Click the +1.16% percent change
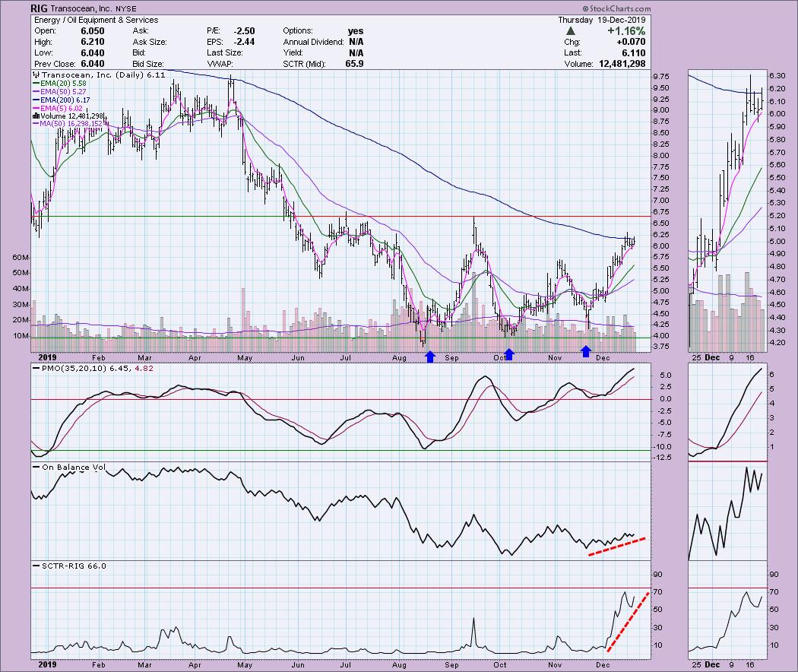This screenshot has width=798, height=672. [x=626, y=31]
